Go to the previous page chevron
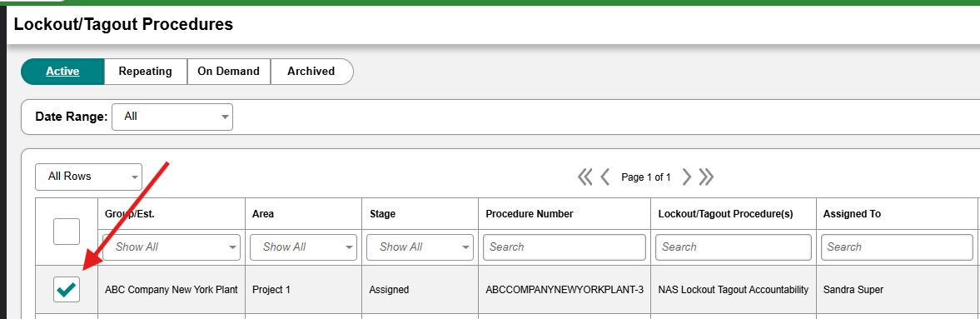This screenshot has width=980, height=319. pos(605,177)
